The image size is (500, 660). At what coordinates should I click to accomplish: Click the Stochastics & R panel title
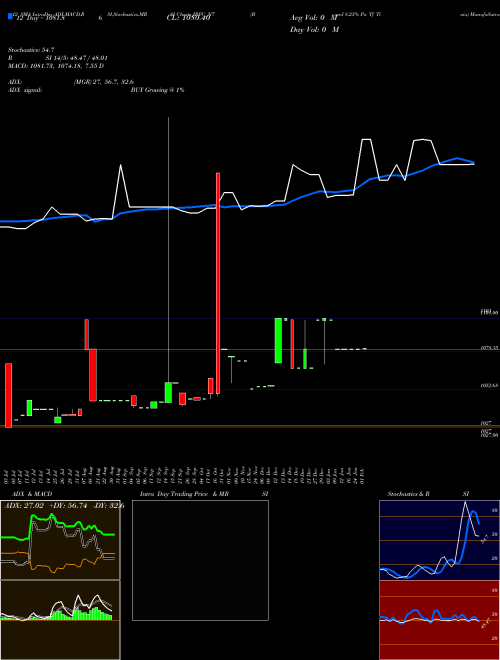coord(408,494)
